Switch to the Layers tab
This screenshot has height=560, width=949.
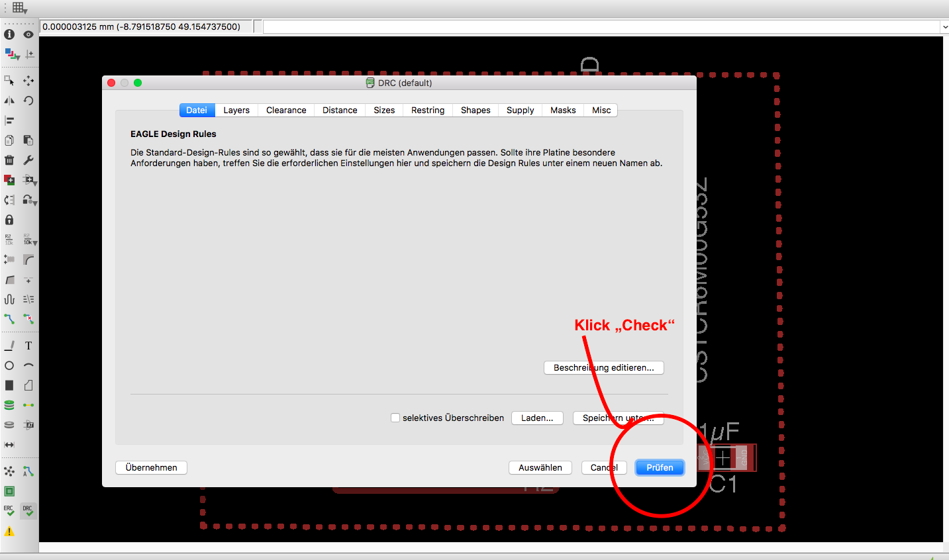pyautogui.click(x=236, y=110)
